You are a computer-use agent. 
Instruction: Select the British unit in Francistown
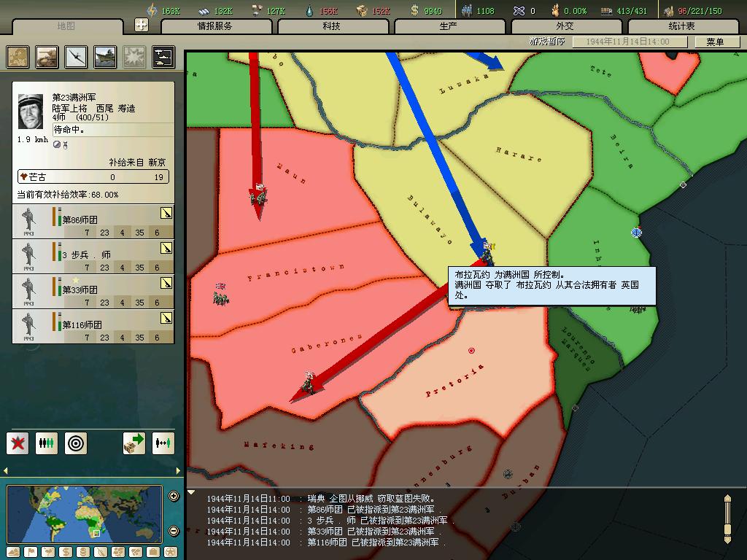(220, 295)
